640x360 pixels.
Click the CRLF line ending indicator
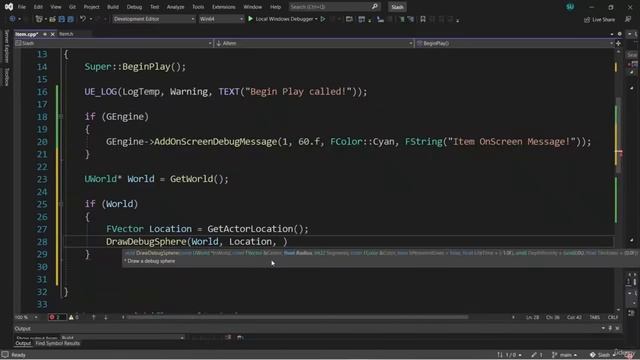point(613,317)
